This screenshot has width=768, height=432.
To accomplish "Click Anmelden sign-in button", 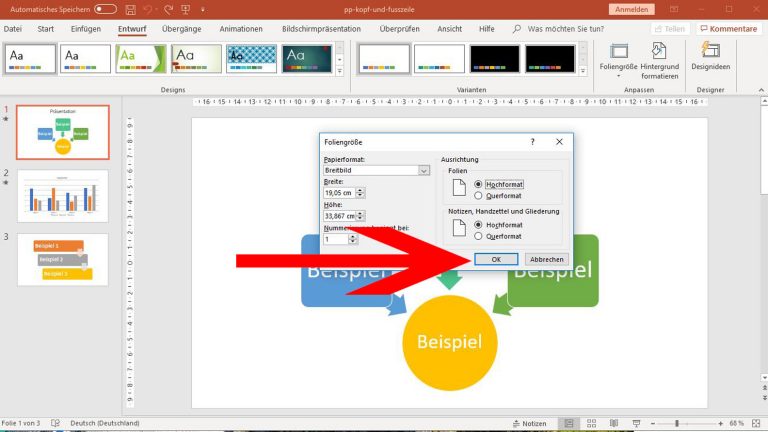I will pos(631,9).
